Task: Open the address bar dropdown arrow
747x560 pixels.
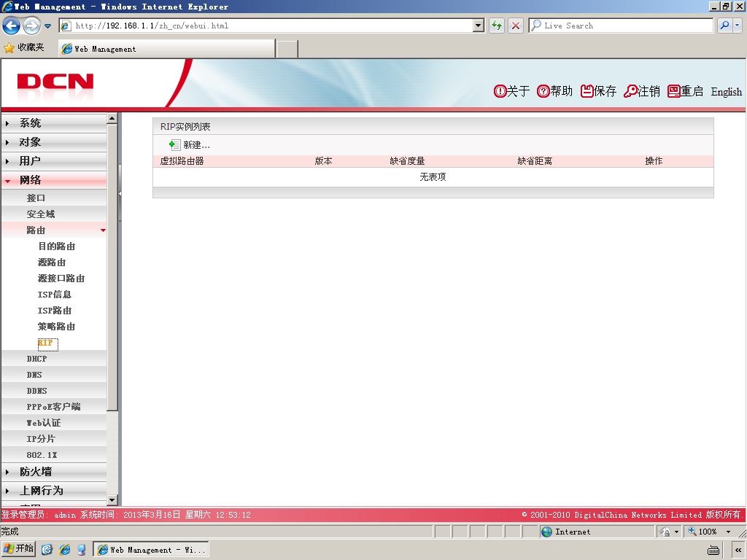Action: pos(479,26)
